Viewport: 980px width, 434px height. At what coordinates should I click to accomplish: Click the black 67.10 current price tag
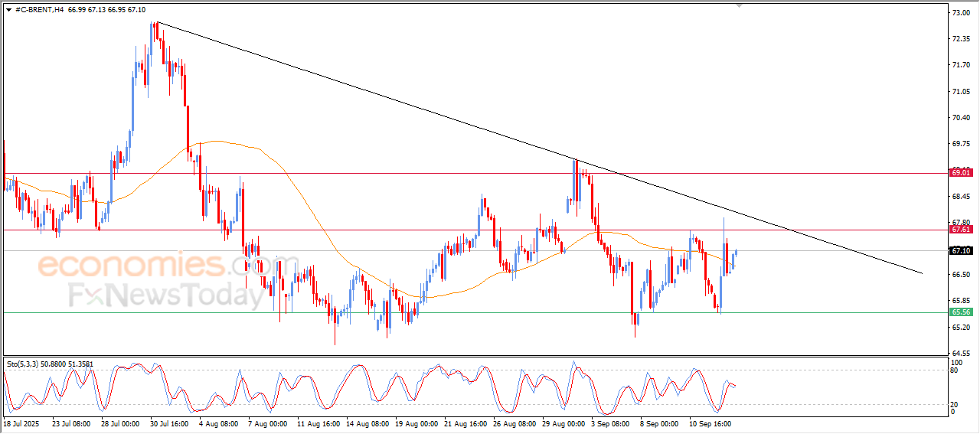tap(961, 250)
